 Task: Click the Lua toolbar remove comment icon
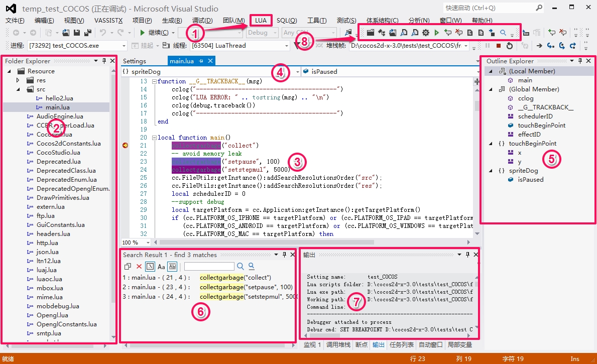tap(459, 33)
